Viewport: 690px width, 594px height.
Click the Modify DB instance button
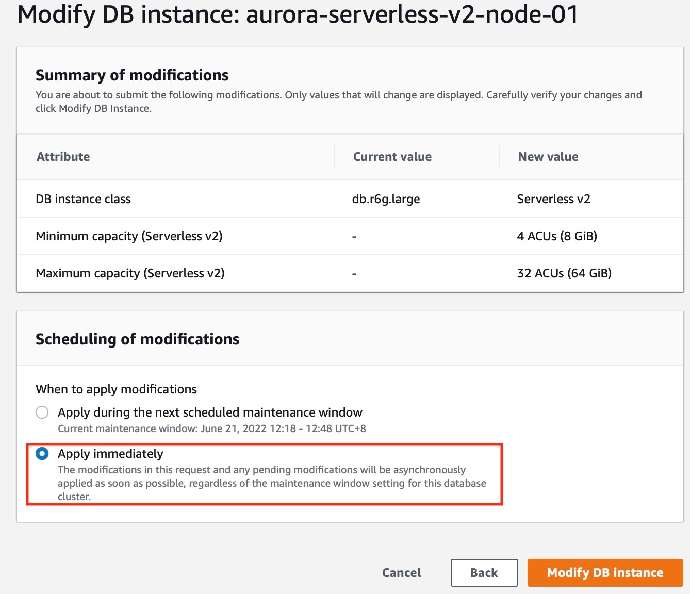click(605, 573)
